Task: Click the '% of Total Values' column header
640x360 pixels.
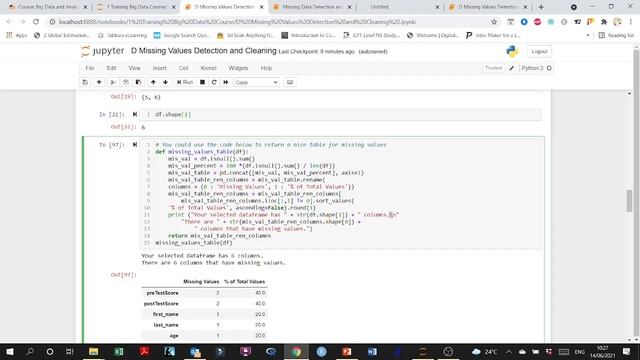Action: [x=244, y=282]
